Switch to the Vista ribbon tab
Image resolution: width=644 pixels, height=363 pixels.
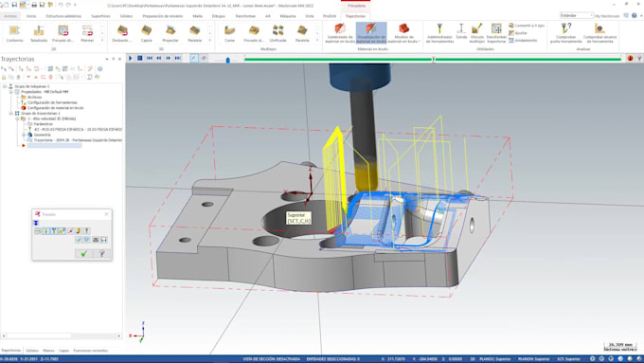[x=310, y=16]
